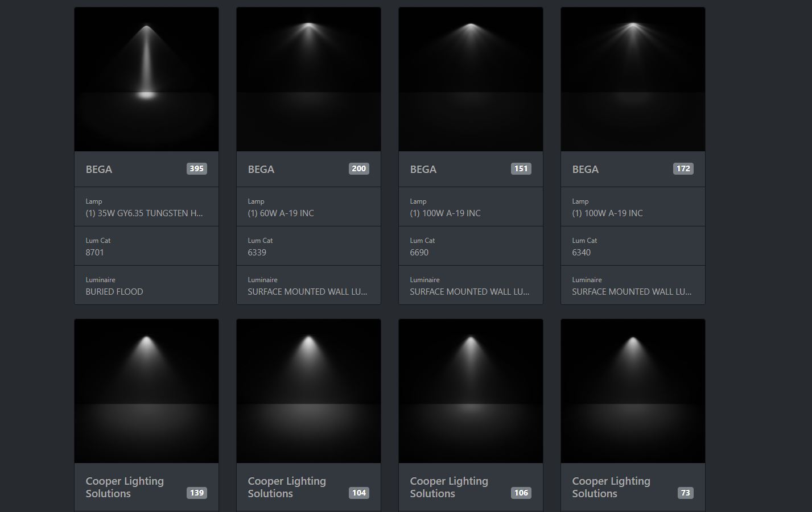Click the BURIED FLOOD luminaire text
812x512 pixels.
pyautogui.click(x=114, y=292)
